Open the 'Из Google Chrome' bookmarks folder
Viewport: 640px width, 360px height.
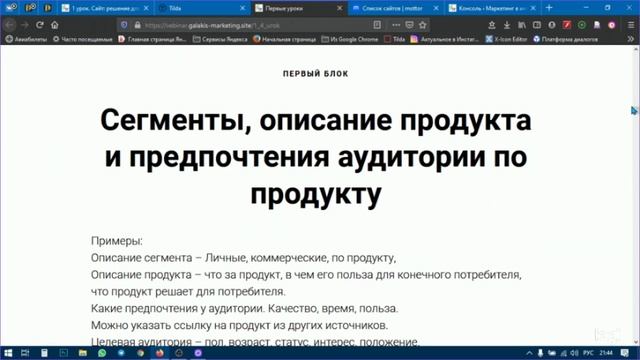point(350,39)
